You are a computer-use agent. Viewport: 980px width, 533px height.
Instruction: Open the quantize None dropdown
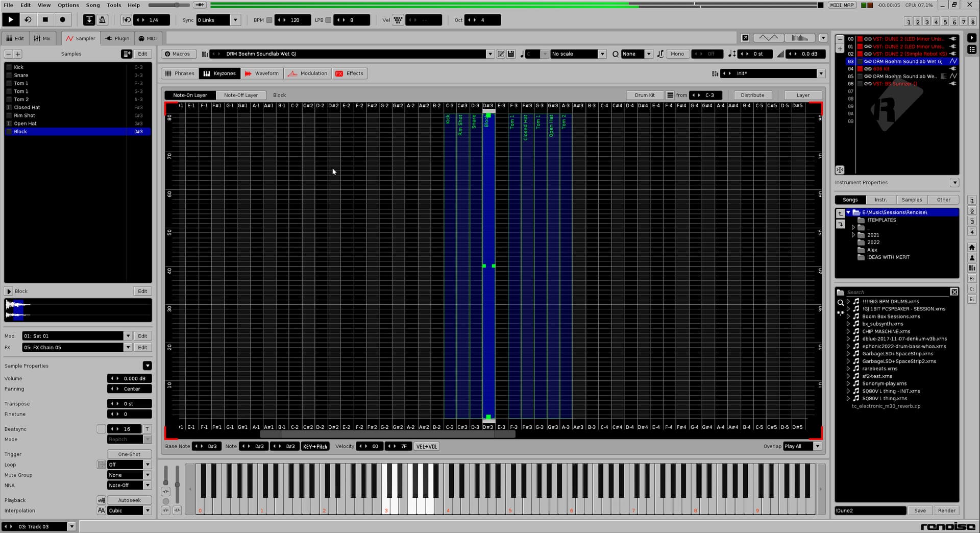point(649,54)
